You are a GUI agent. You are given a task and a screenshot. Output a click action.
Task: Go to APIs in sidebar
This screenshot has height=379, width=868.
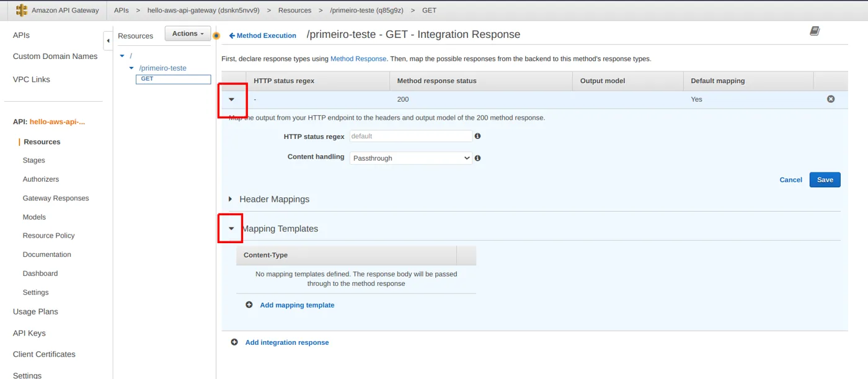[x=21, y=35]
